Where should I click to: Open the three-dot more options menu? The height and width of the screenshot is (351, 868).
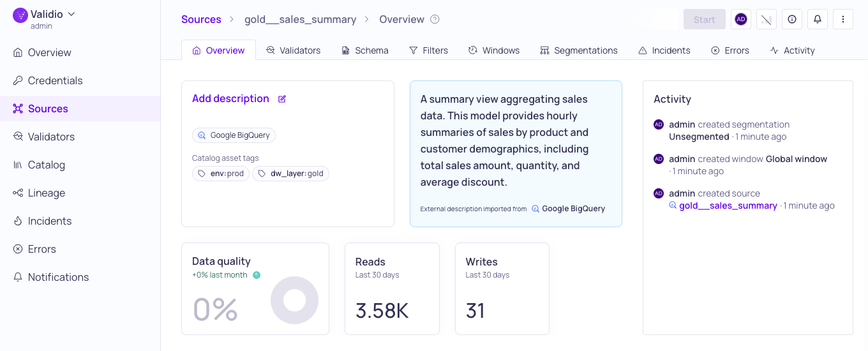click(x=843, y=19)
